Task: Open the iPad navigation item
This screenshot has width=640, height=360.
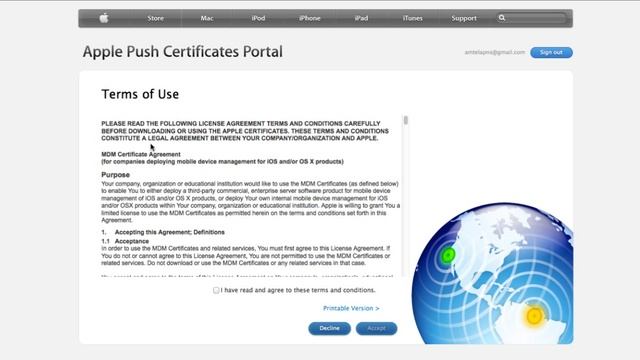Action: [361, 18]
